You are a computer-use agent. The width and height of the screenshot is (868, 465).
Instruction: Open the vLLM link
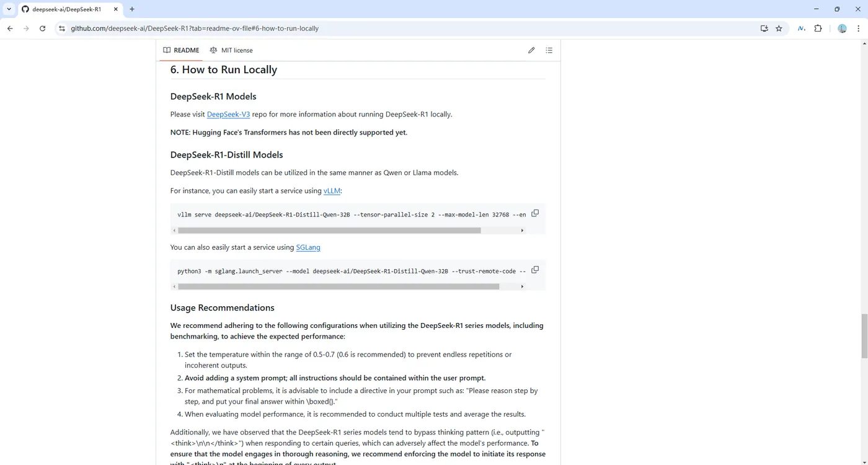(332, 191)
